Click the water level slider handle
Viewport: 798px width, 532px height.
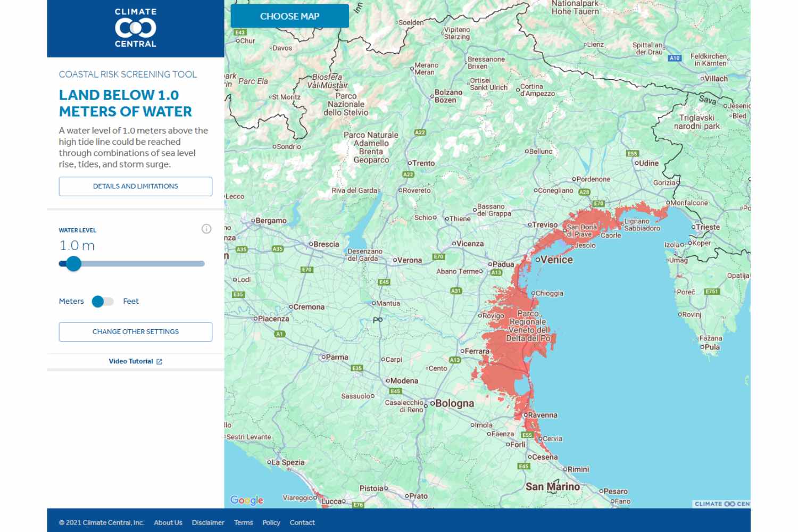coord(73,263)
